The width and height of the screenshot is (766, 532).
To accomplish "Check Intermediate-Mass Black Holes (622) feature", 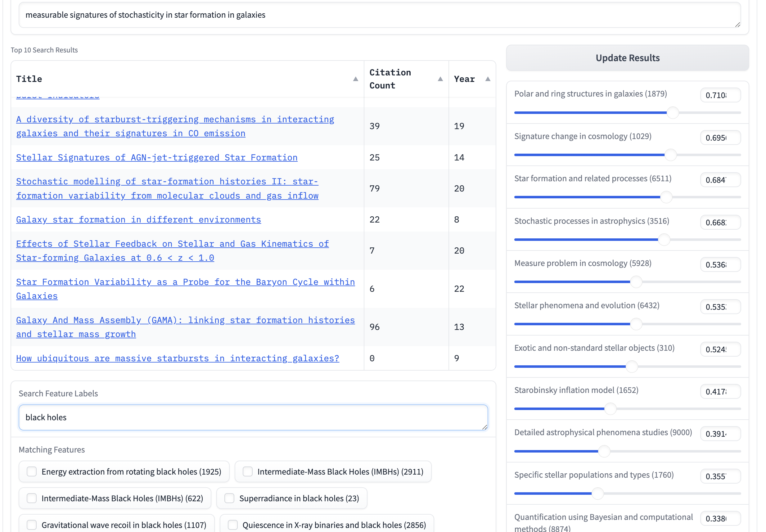I will 32,498.
